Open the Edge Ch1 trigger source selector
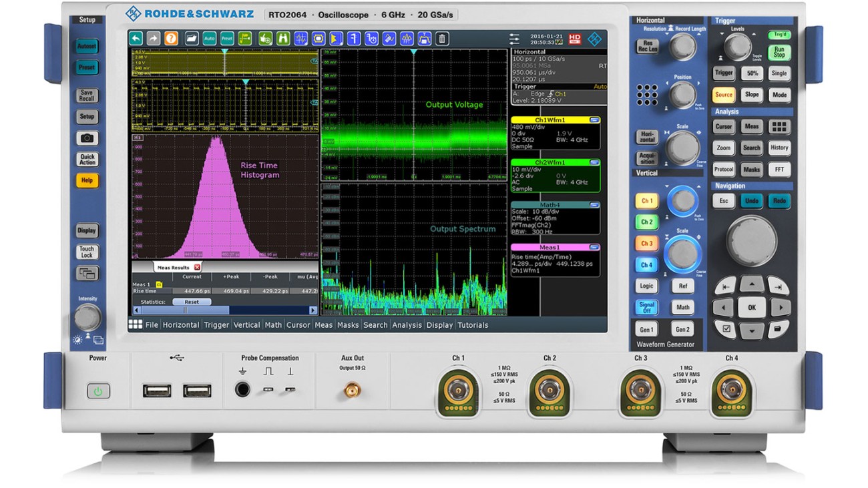Image resolution: width=868 pixels, height=488 pixels. (x=549, y=93)
